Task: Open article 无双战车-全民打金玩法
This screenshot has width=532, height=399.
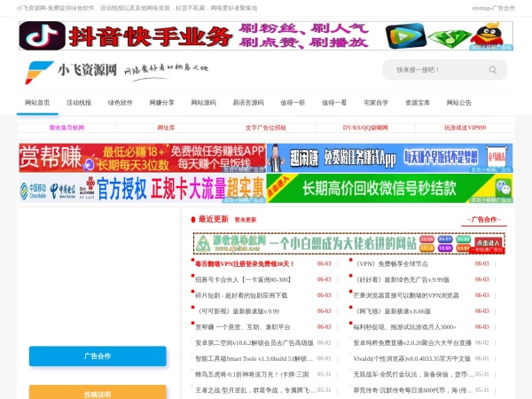Action: point(413,374)
